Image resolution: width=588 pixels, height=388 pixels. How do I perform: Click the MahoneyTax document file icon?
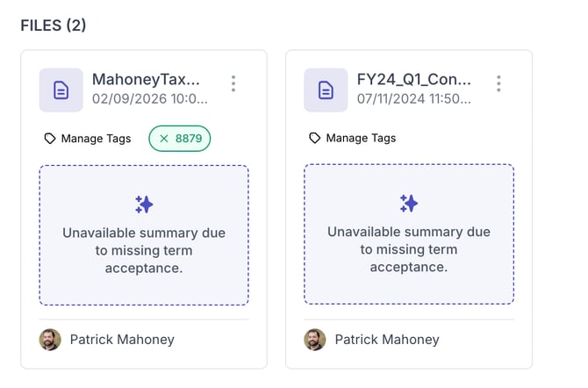tap(61, 90)
